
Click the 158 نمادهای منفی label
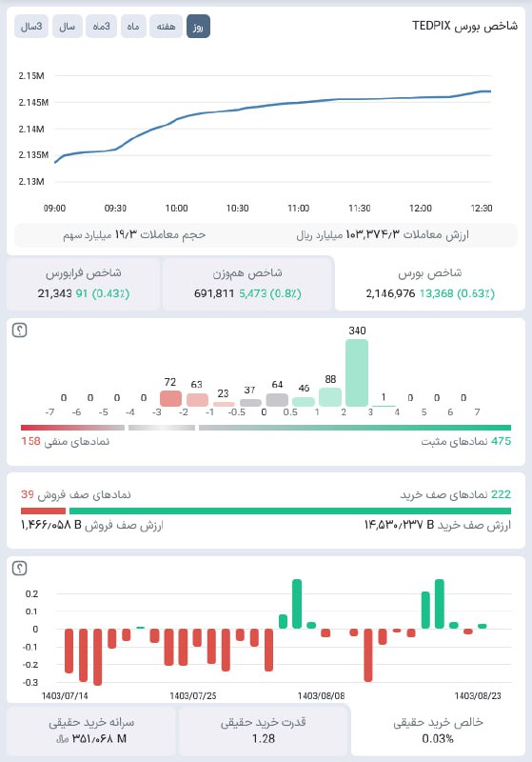click(65, 441)
